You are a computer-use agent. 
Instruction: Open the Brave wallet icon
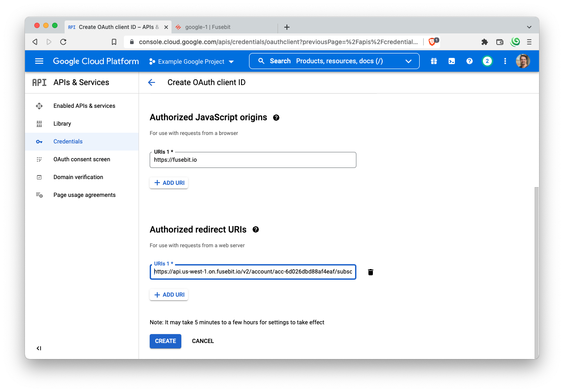(x=500, y=42)
